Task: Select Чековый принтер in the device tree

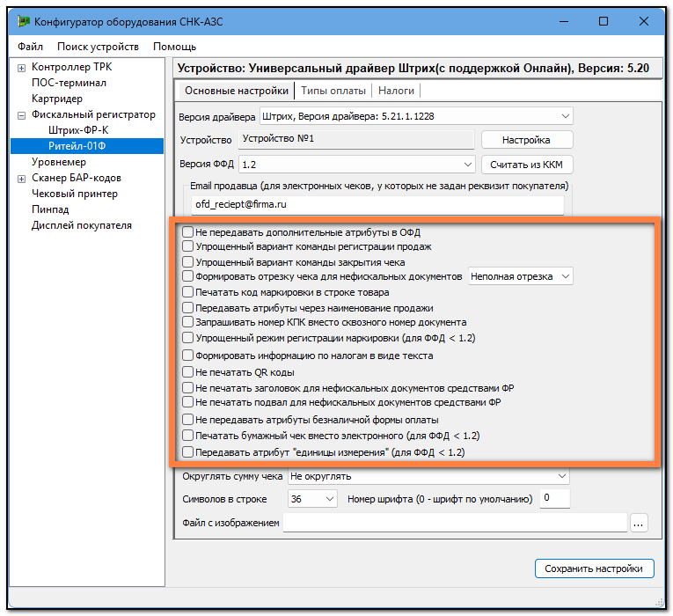Action: (x=74, y=194)
